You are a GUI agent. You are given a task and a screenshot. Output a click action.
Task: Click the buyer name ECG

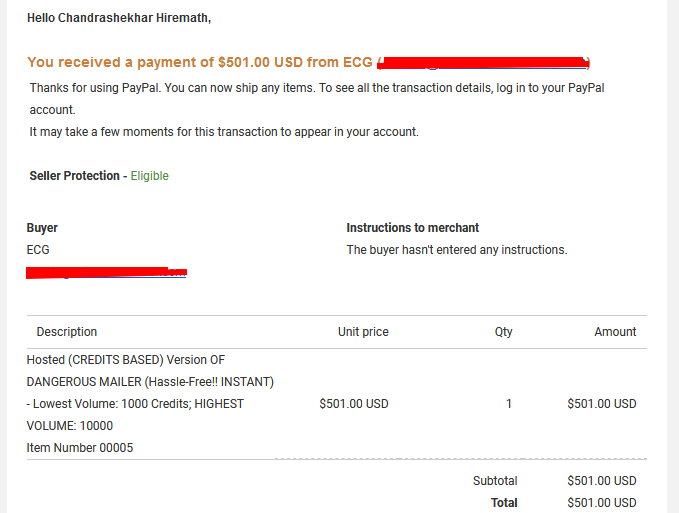(x=38, y=250)
